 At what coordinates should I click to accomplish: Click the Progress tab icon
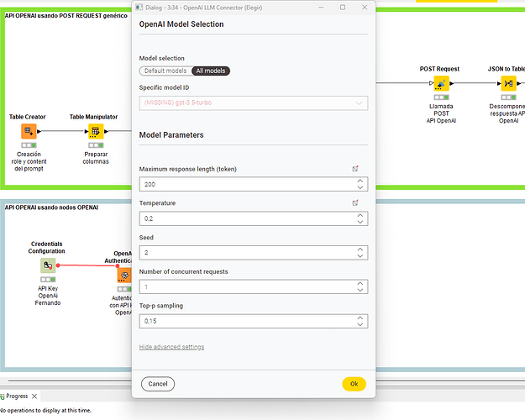tap(3, 396)
